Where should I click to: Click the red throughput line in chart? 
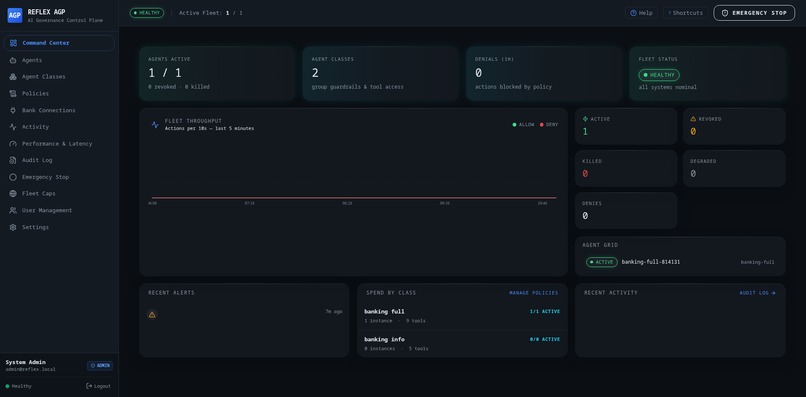(x=354, y=197)
